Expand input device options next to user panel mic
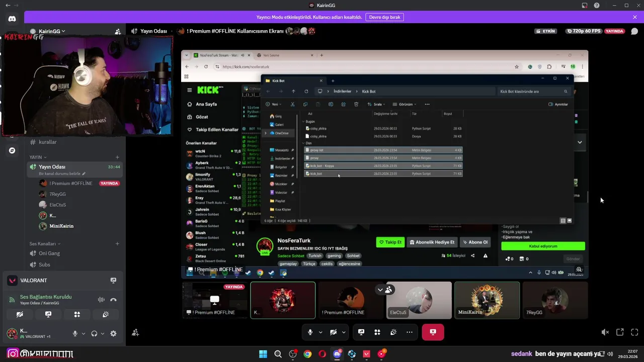 coord(84,333)
